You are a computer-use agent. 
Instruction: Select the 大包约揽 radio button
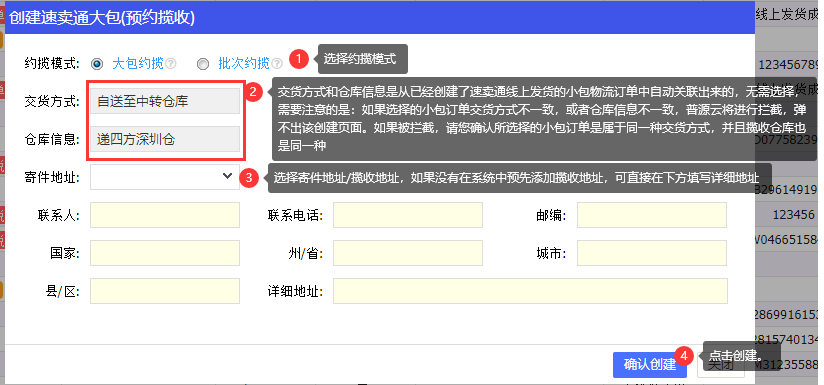97,64
